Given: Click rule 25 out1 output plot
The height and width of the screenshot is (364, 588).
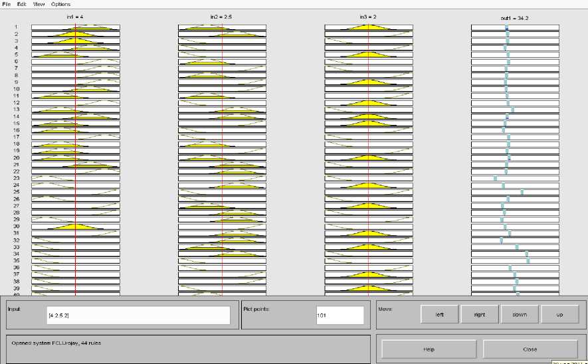Looking at the screenshot, I should pos(515,193).
